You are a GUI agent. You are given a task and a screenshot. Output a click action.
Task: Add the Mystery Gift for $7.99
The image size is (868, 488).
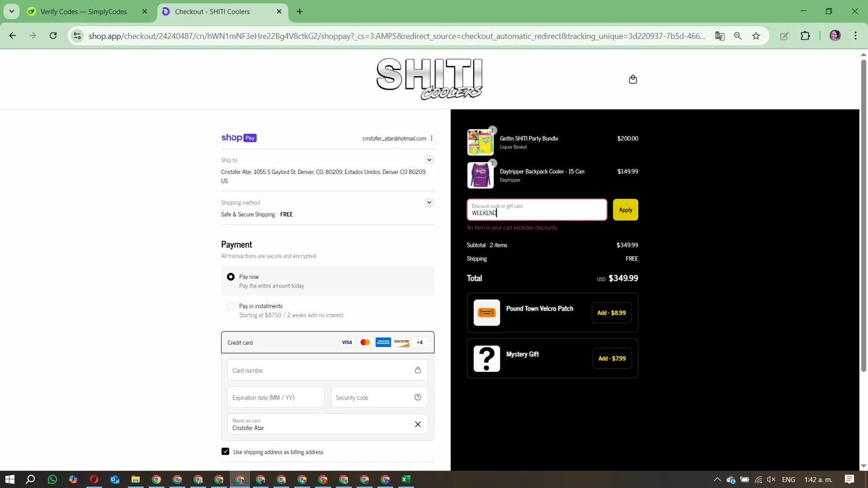(x=612, y=358)
